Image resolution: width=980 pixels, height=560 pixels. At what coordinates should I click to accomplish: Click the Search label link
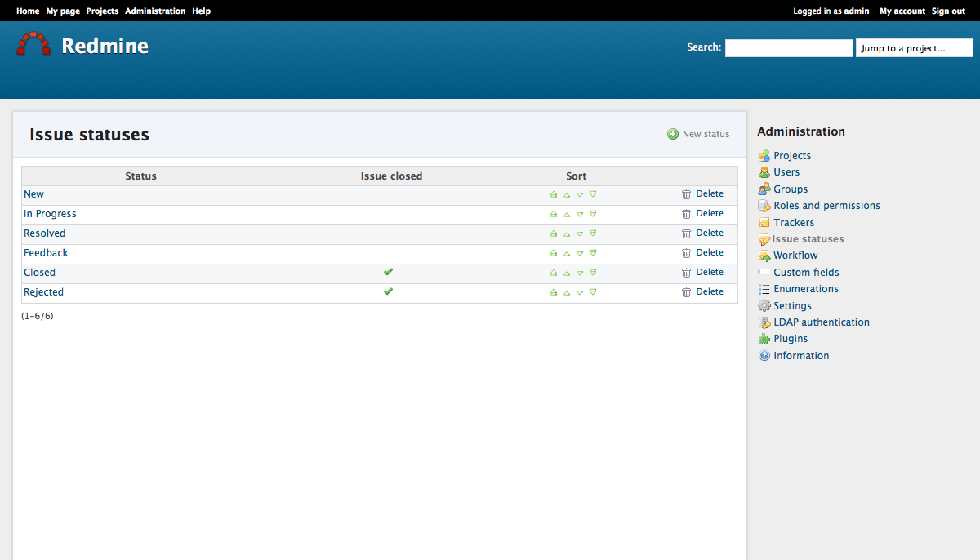(x=703, y=47)
